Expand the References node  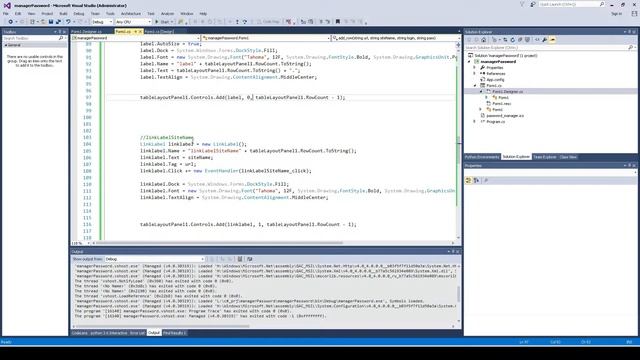475,73
